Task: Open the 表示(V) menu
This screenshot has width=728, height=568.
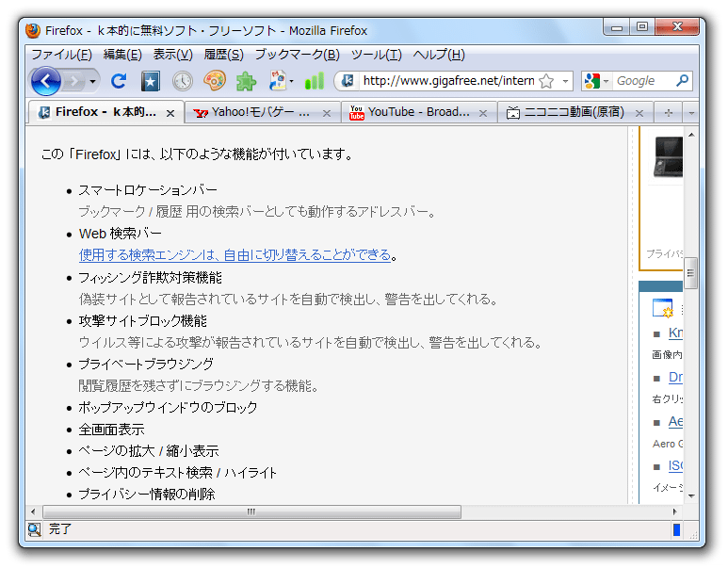Action: click(x=172, y=55)
